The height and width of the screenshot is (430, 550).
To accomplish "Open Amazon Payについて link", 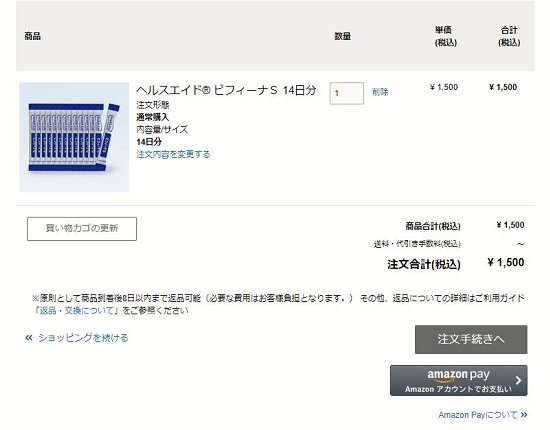I will point(478,415).
